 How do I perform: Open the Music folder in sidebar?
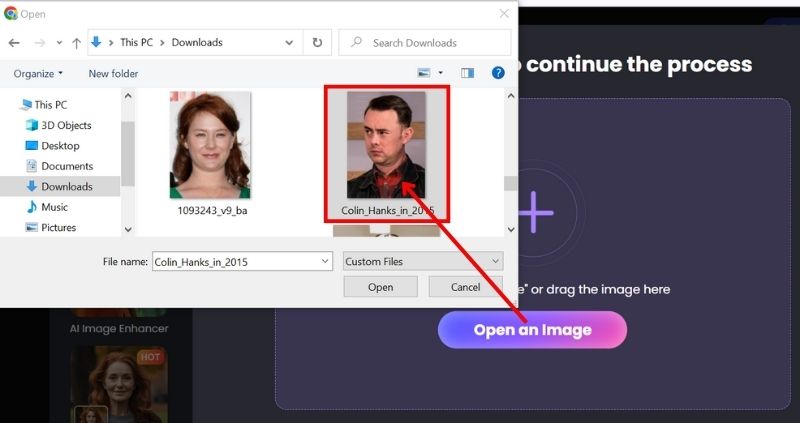[55, 207]
